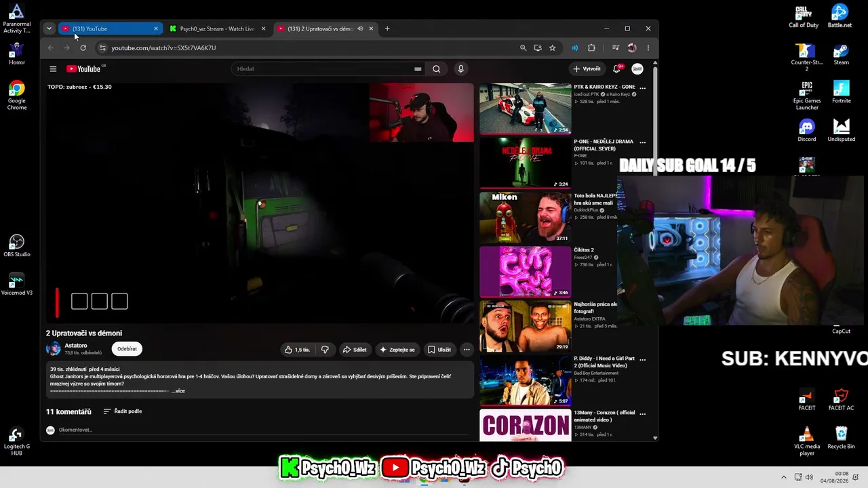Open YouTube notifications bell

(617, 68)
